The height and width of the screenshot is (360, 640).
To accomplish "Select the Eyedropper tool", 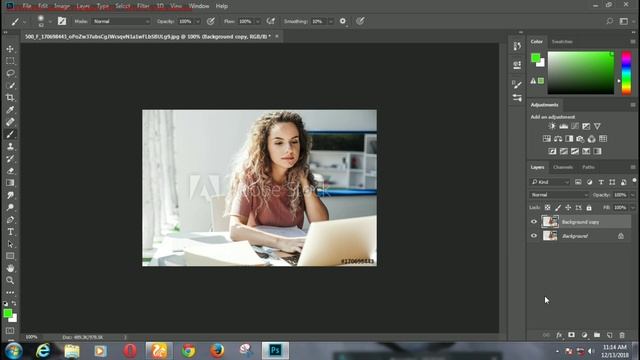I will [x=10, y=110].
